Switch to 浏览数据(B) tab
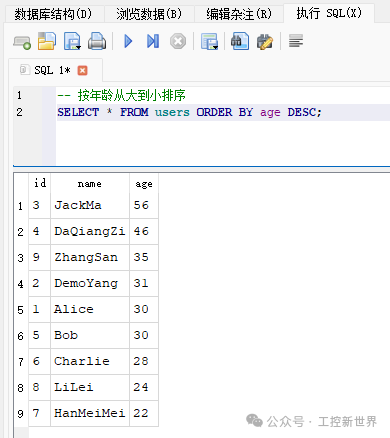 [x=149, y=14]
